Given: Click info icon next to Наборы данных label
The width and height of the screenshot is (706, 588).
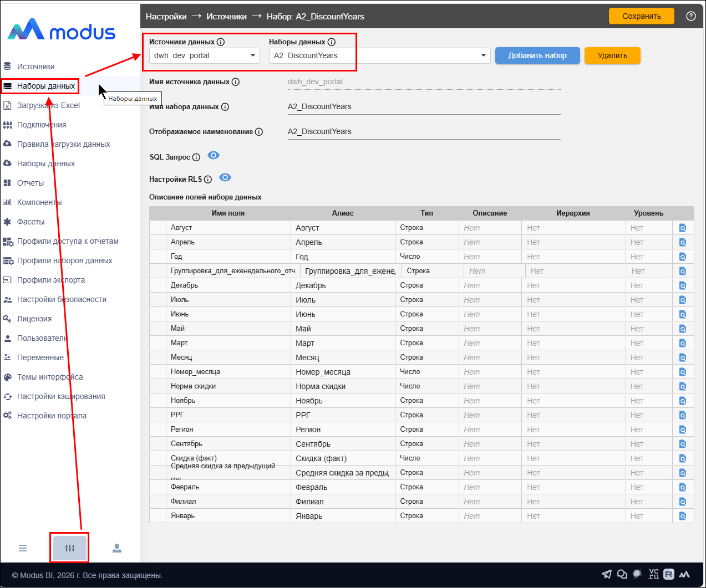Looking at the screenshot, I should point(332,42).
